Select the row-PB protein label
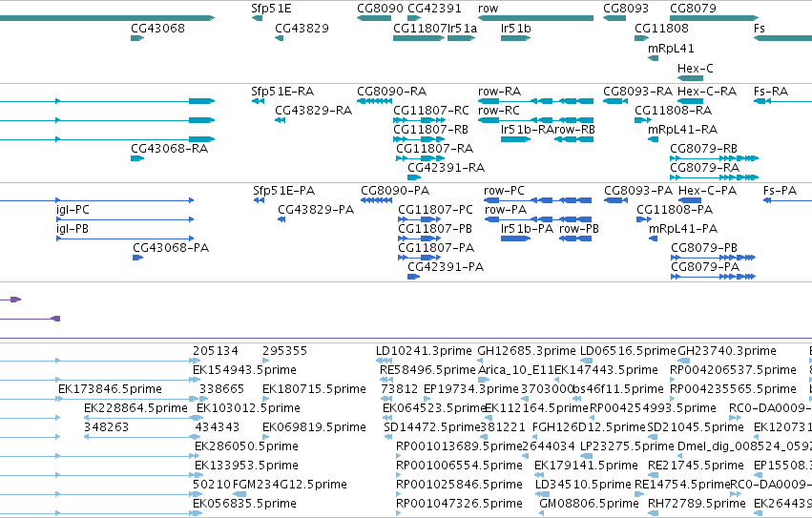The width and height of the screenshot is (812, 518). click(579, 228)
